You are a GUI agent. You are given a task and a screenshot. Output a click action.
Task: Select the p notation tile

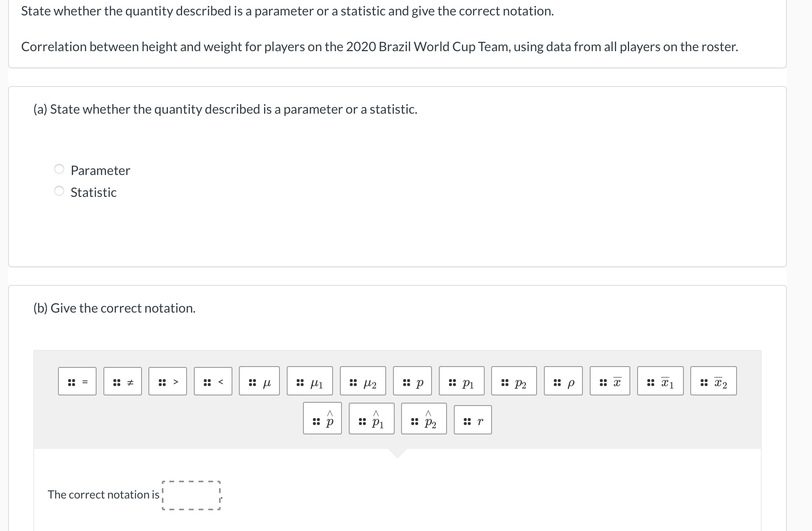(413, 382)
